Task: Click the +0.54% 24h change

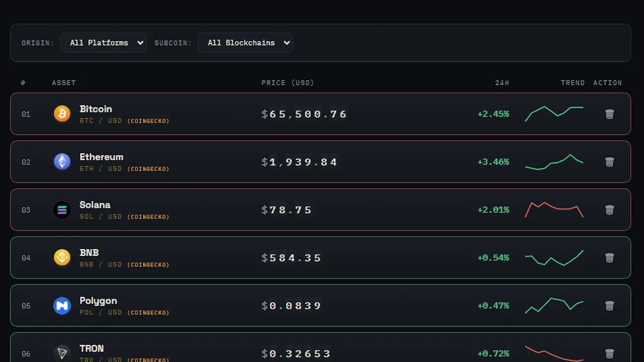Action: pyautogui.click(x=493, y=258)
